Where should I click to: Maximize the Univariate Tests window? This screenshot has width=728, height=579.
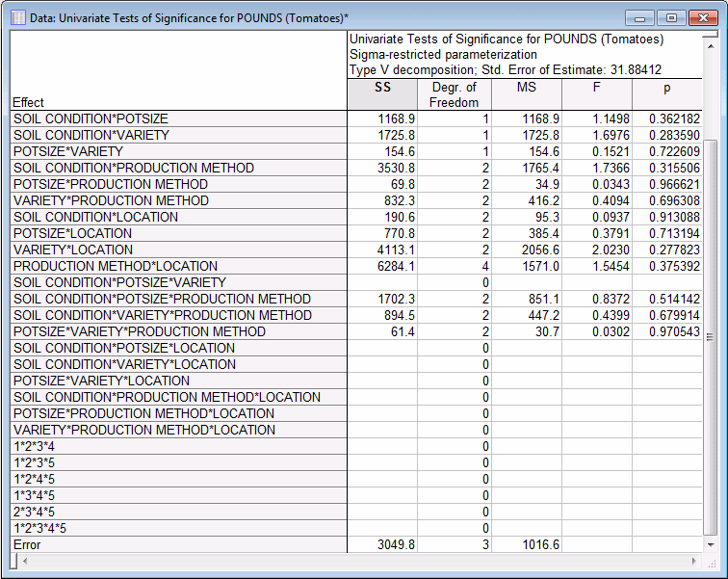pyautogui.click(x=669, y=17)
